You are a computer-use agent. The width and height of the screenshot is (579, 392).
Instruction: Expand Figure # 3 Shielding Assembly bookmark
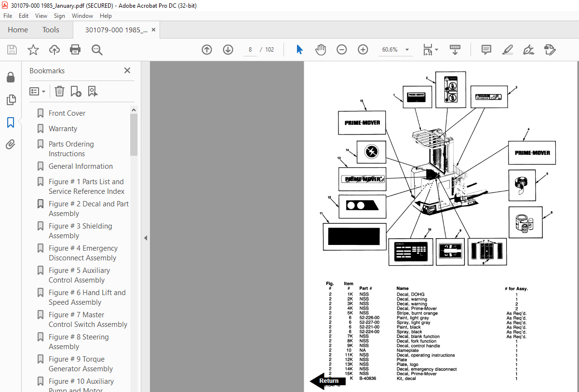click(x=81, y=230)
